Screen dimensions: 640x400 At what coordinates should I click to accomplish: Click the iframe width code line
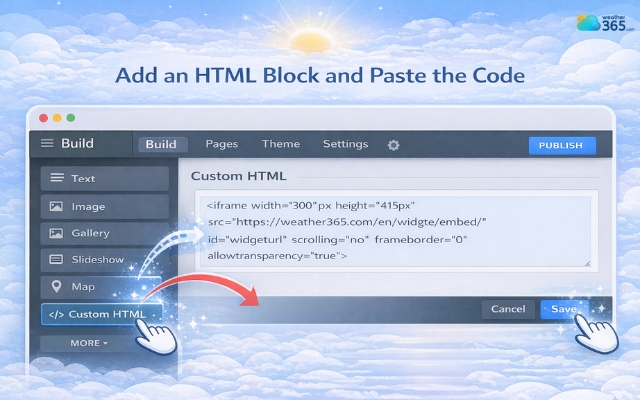pyautogui.click(x=311, y=205)
